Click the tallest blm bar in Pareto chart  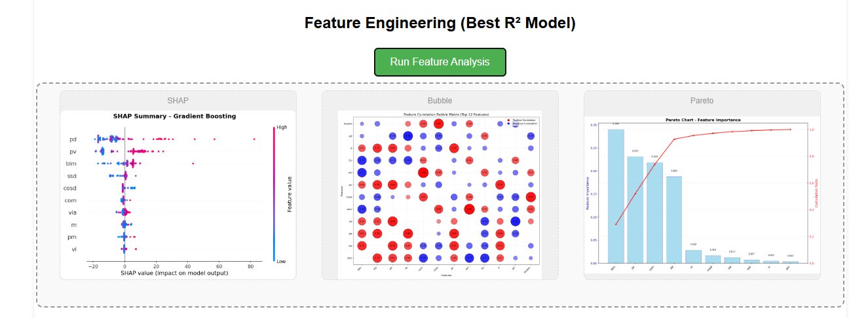(x=616, y=196)
